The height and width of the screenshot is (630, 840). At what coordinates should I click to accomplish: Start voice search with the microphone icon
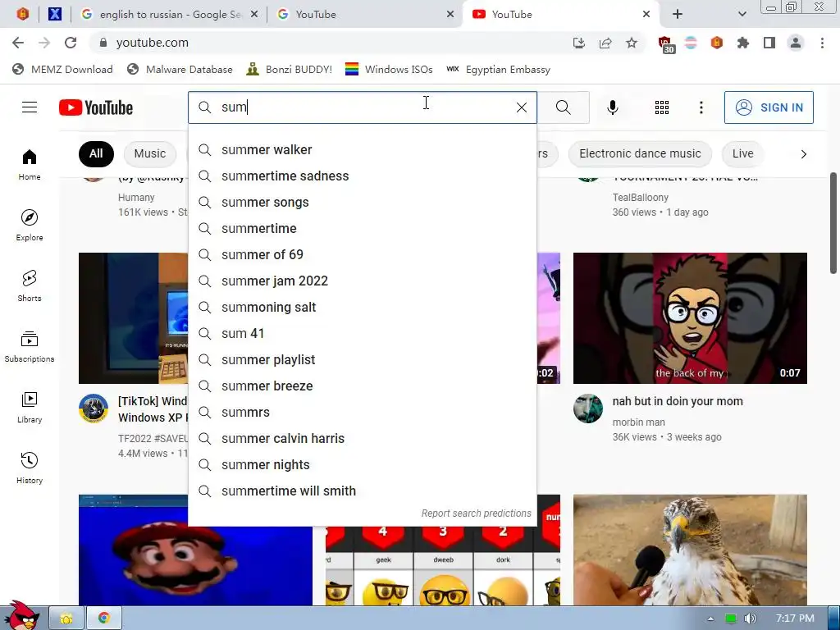point(612,107)
